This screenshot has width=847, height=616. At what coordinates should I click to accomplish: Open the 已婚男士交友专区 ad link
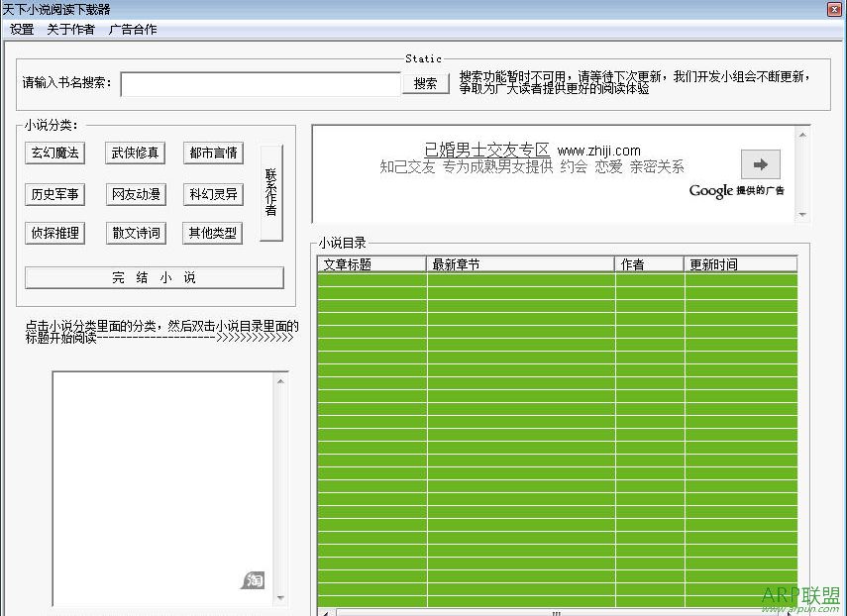486,151
